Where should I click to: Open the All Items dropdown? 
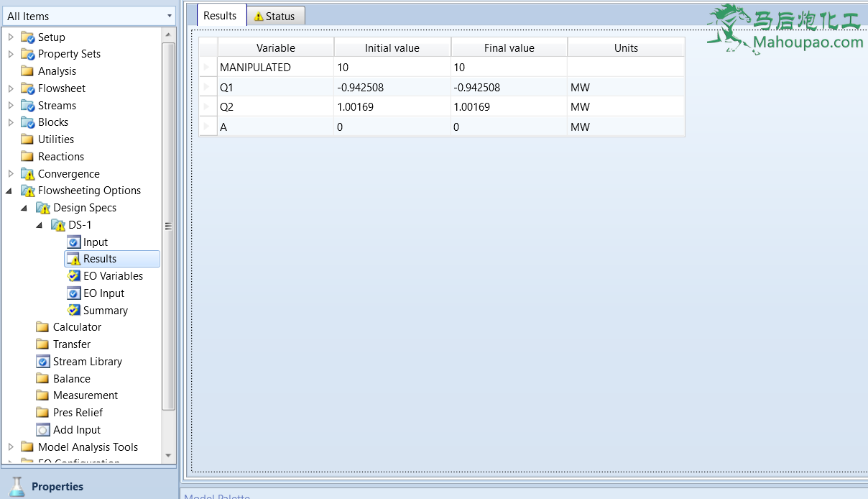click(x=170, y=16)
